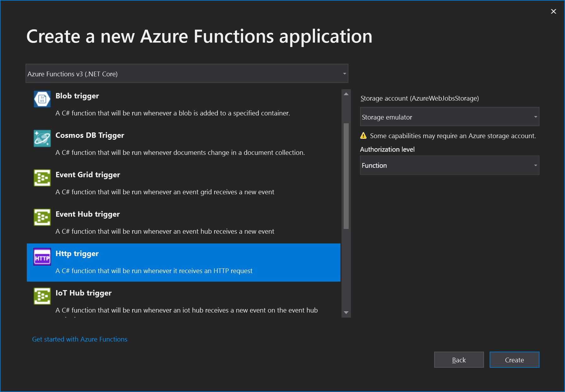Viewport: 565px width, 392px height.
Task: Open the Authorization level dropdown
Action: click(x=449, y=165)
